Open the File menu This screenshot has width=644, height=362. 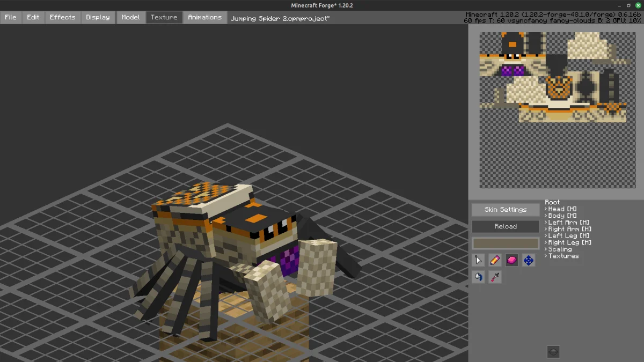[x=11, y=17]
